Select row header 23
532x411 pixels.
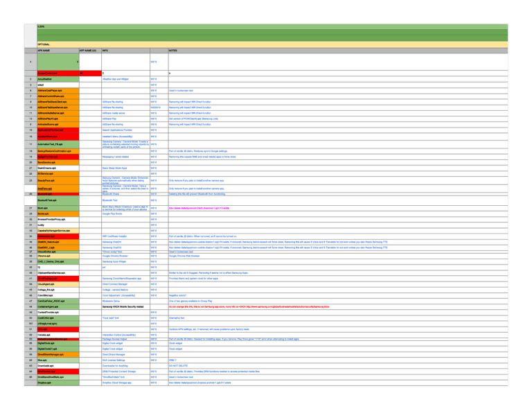(x=30, y=181)
